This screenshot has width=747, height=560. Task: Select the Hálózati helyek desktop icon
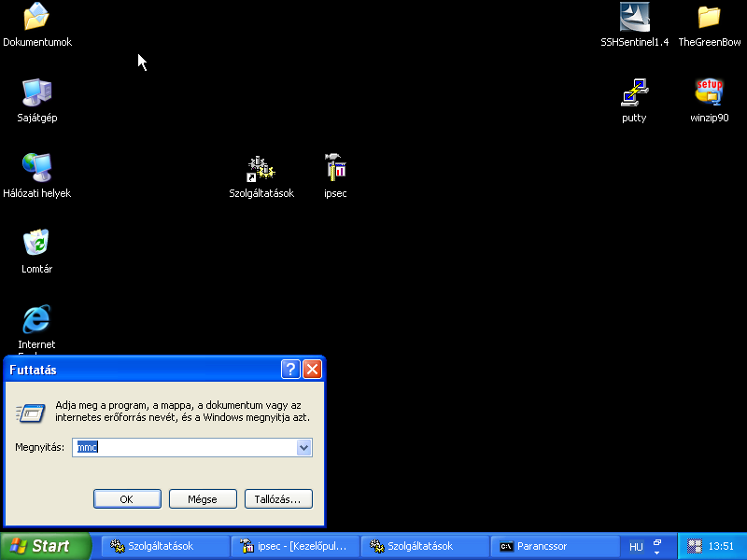pos(36,168)
